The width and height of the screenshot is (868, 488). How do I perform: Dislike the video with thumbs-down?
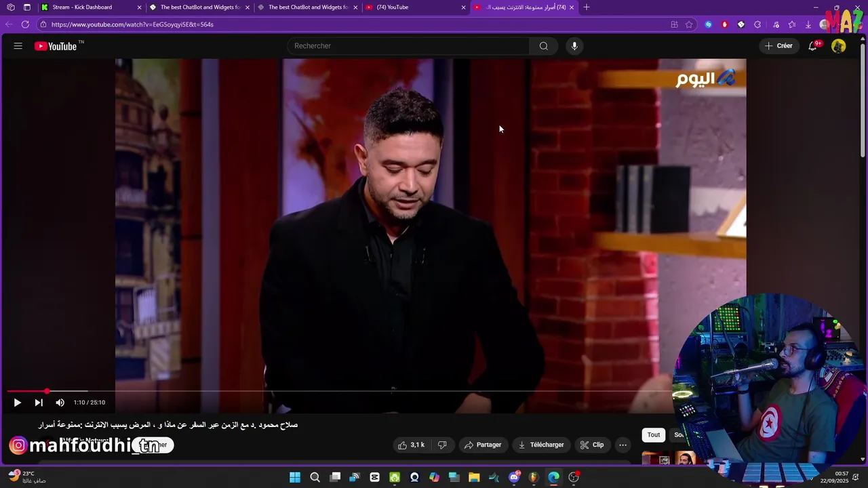442,445
